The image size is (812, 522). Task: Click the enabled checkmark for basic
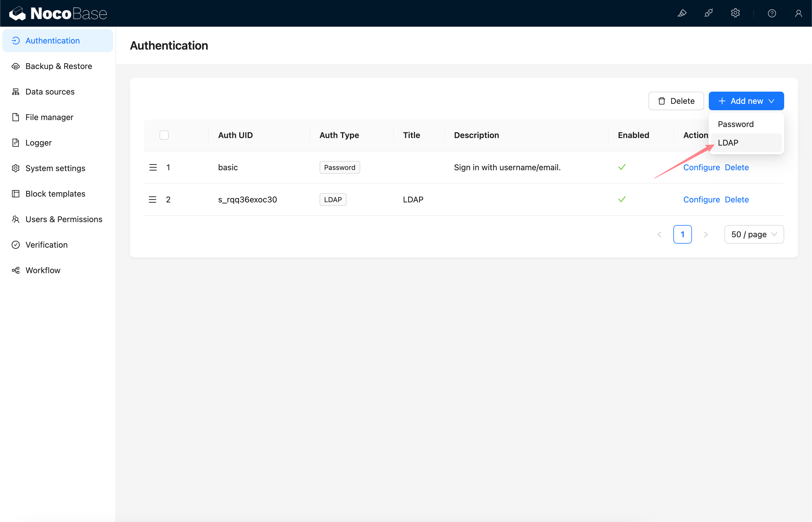pyautogui.click(x=622, y=167)
